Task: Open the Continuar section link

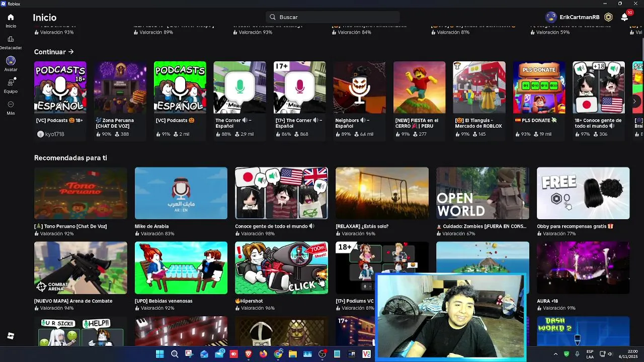Action: (x=54, y=52)
